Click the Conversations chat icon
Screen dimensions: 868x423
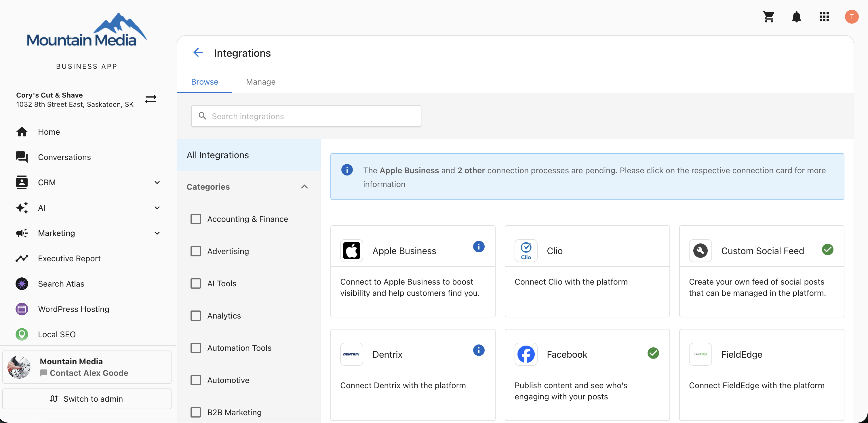tap(22, 157)
